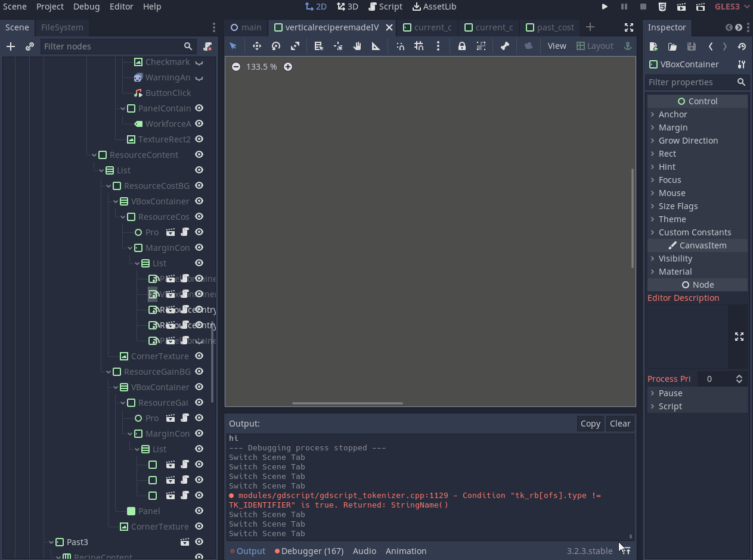Viewport: 753px width, 560px height.
Task: Expand the Editor Description text box
Action: 739,337
